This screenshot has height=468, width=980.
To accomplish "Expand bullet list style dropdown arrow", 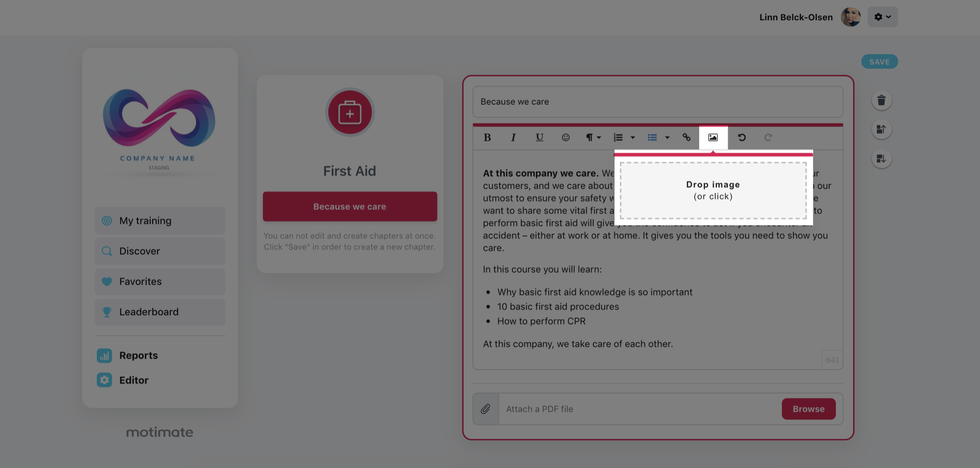I will click(667, 138).
